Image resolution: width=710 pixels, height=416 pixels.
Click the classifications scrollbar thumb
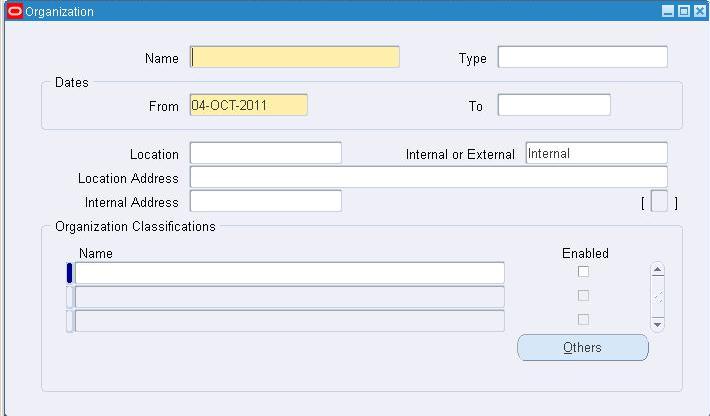[657, 297]
